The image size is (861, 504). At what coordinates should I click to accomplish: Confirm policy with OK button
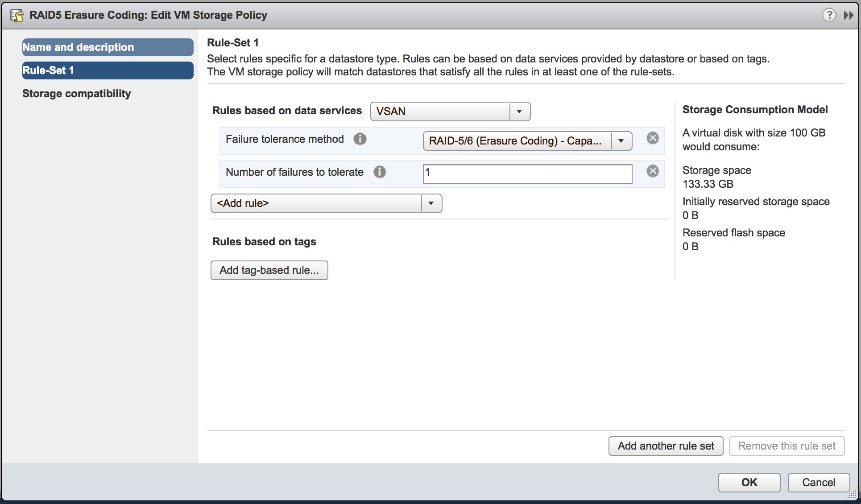(749, 483)
